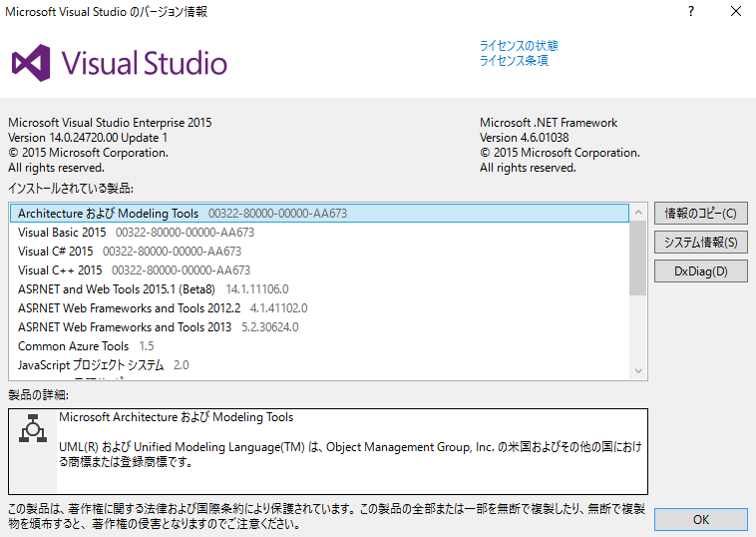Select the Visual C# 2015 row

pos(320,252)
